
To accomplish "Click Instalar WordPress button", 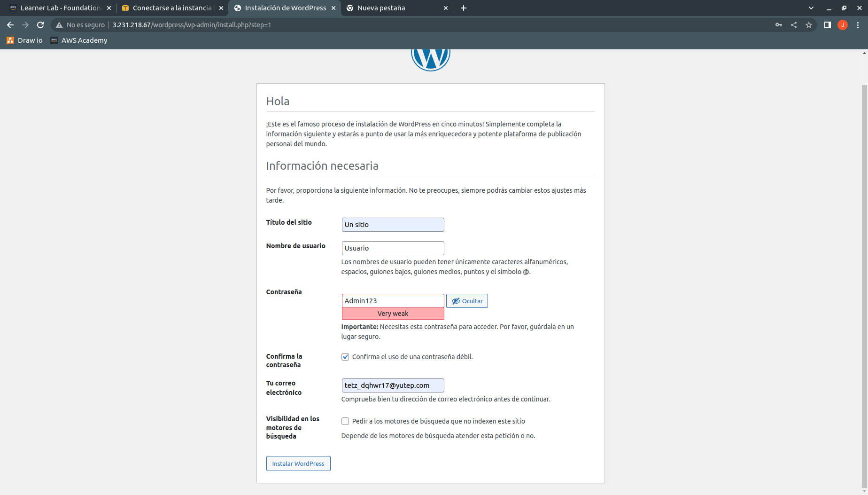I will tap(298, 464).
